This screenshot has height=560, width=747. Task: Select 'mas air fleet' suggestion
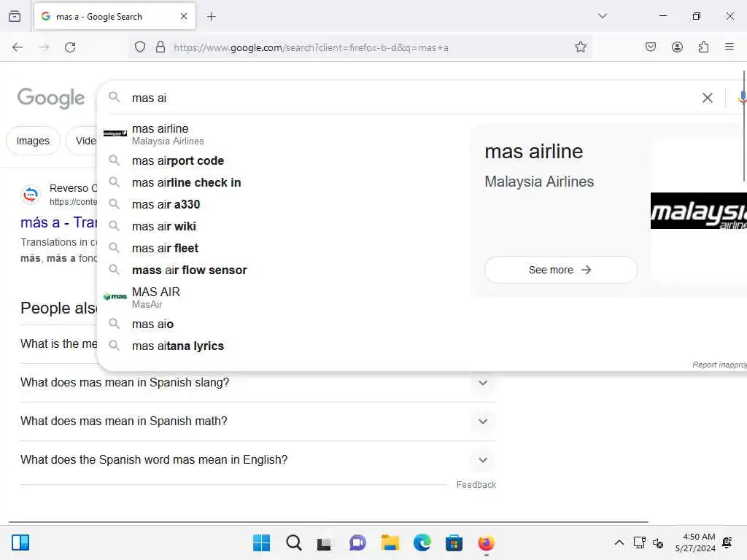point(284,249)
